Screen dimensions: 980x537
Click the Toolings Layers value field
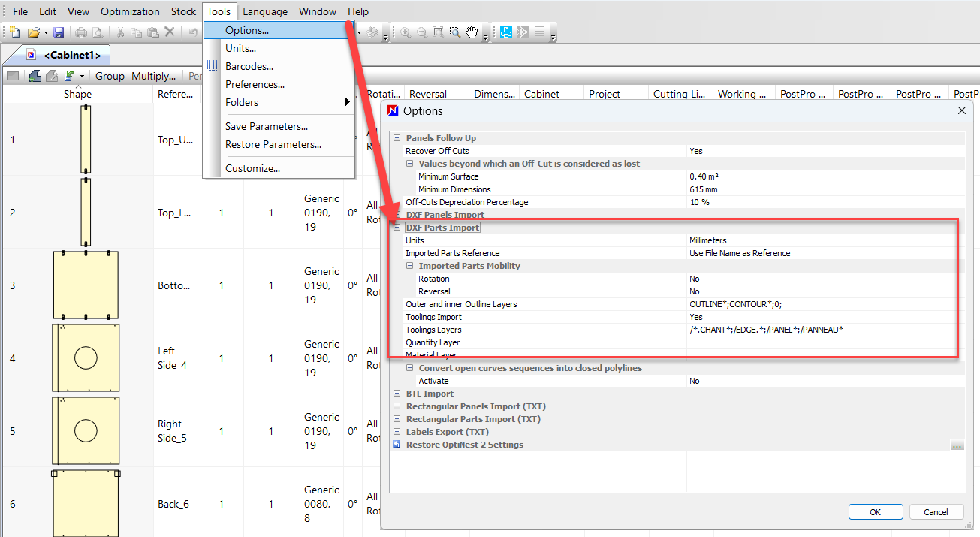[825, 330]
